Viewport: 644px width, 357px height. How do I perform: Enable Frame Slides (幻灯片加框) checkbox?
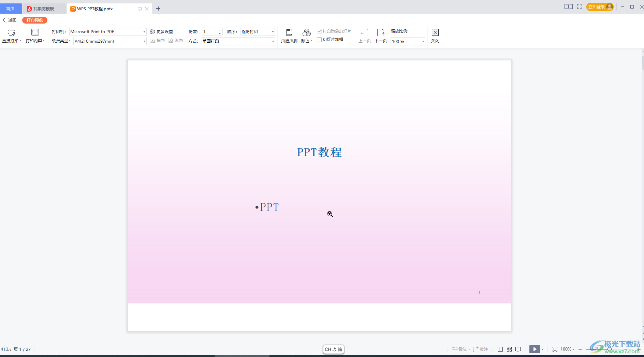319,40
